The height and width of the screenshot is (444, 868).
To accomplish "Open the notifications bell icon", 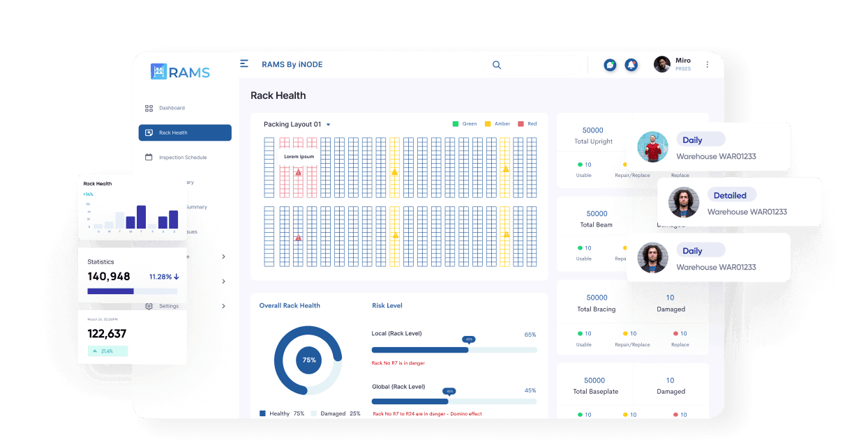I will pyautogui.click(x=631, y=65).
